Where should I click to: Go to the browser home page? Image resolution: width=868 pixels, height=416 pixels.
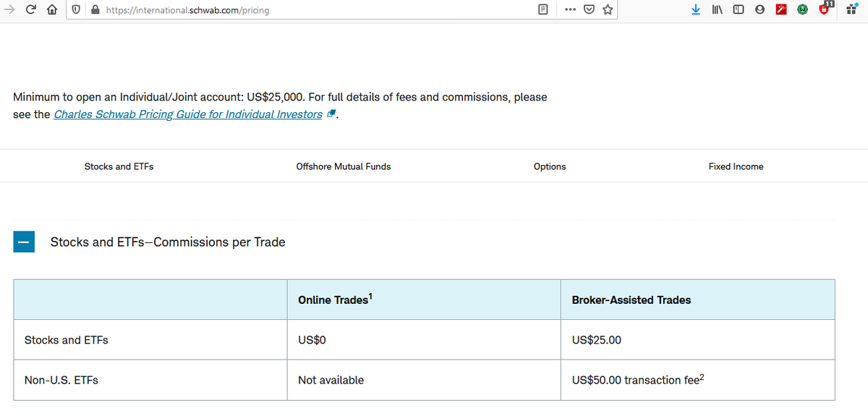(53, 10)
